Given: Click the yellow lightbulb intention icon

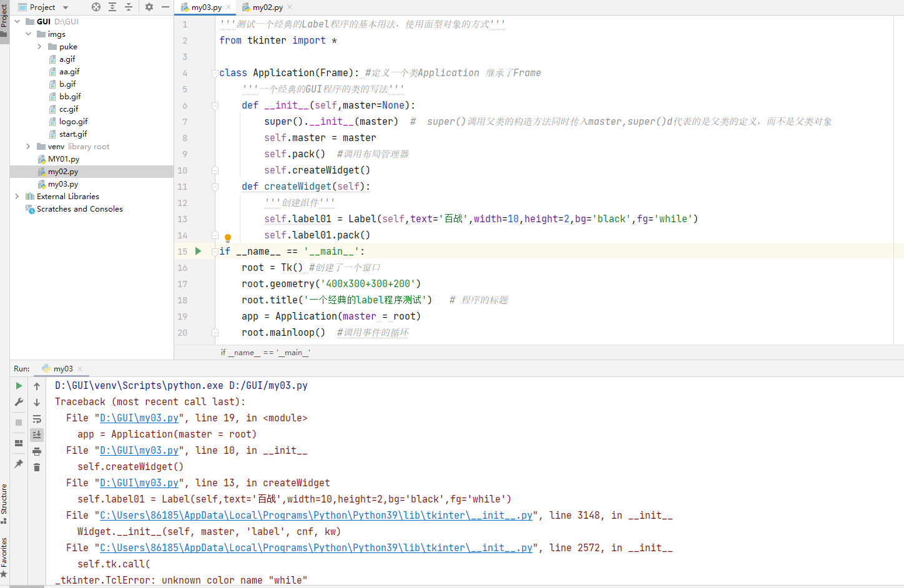Looking at the screenshot, I should [228, 238].
